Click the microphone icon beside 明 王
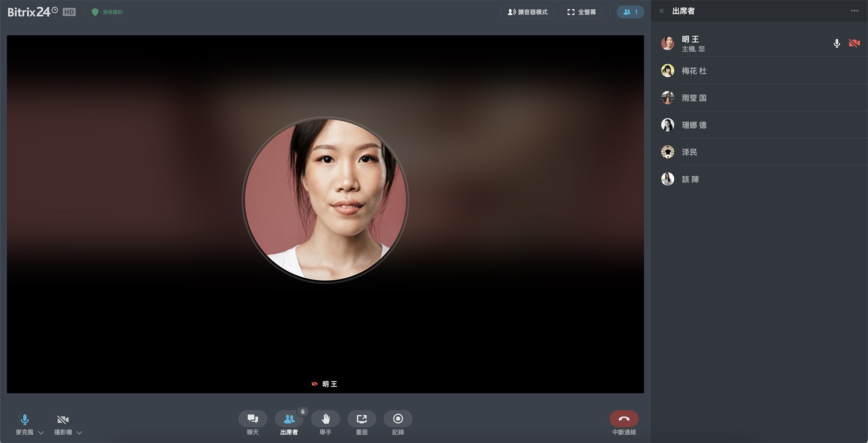Screen dimensions: 868x443 837,43
